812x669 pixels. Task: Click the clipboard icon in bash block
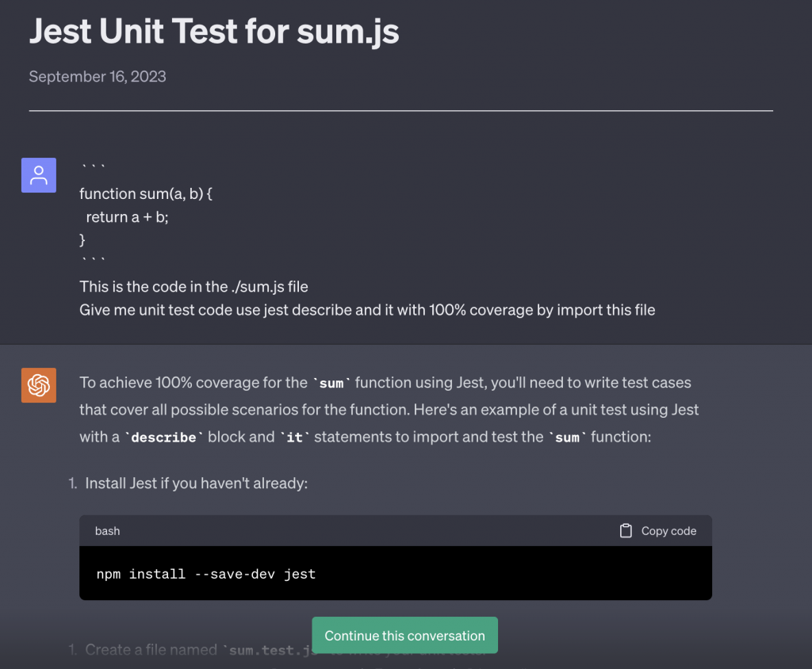(626, 531)
